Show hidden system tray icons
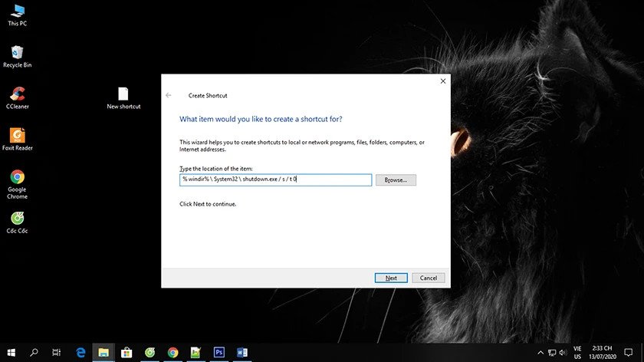 point(540,352)
